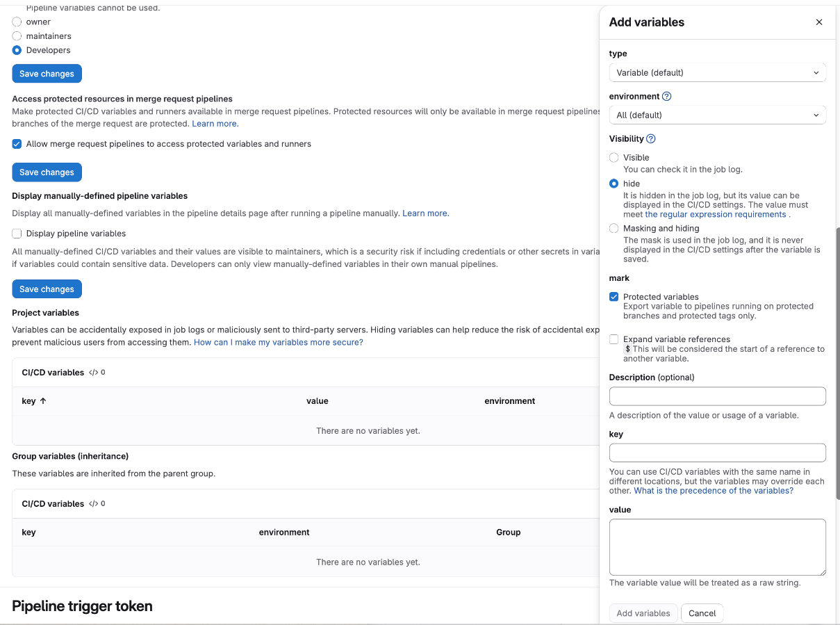Focus the value text area

point(717,546)
